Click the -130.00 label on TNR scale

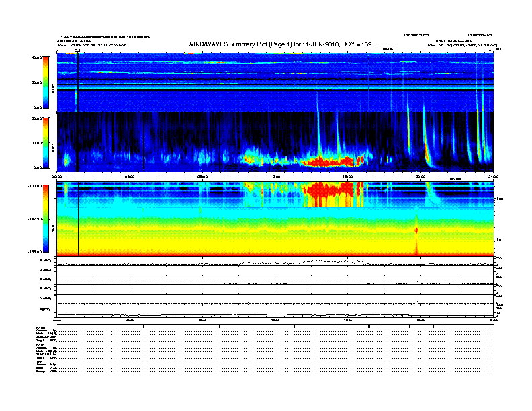coord(35,186)
